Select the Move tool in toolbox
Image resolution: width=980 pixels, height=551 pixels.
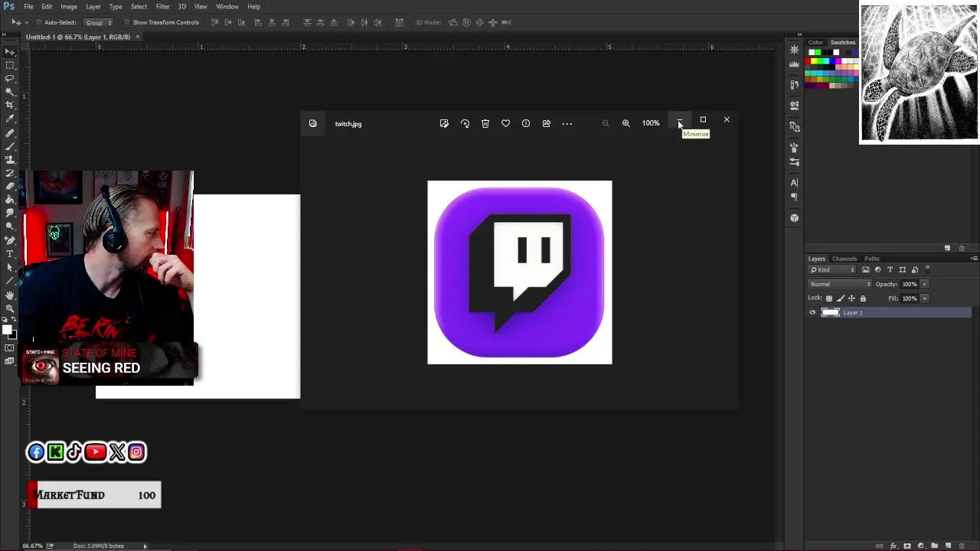[10, 51]
